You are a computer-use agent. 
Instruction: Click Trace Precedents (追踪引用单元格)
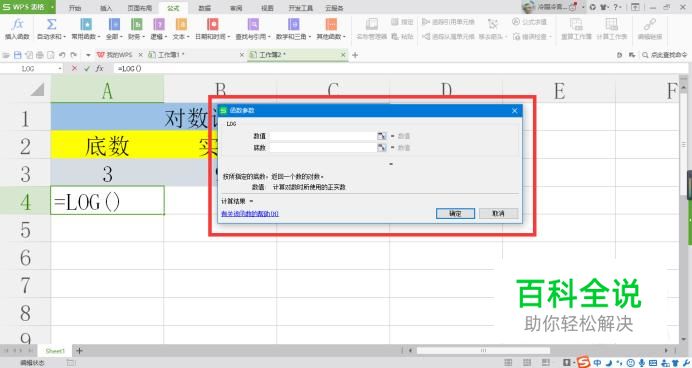coord(448,22)
